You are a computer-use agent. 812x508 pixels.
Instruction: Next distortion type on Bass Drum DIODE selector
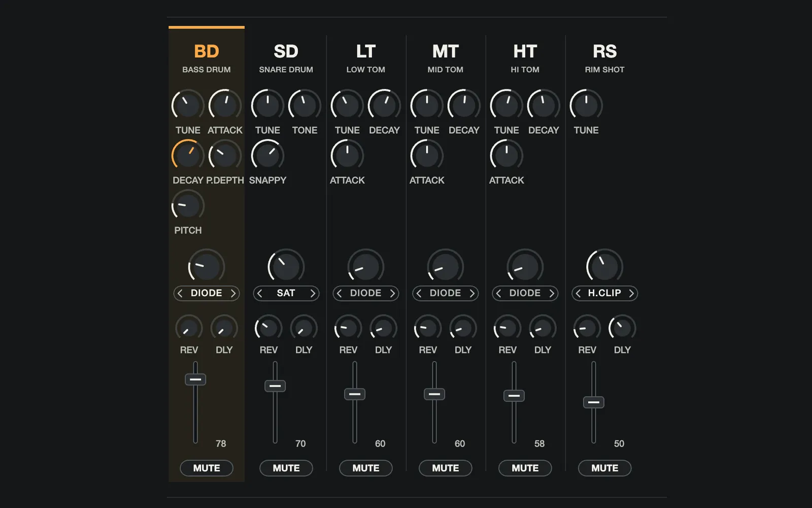233,293
